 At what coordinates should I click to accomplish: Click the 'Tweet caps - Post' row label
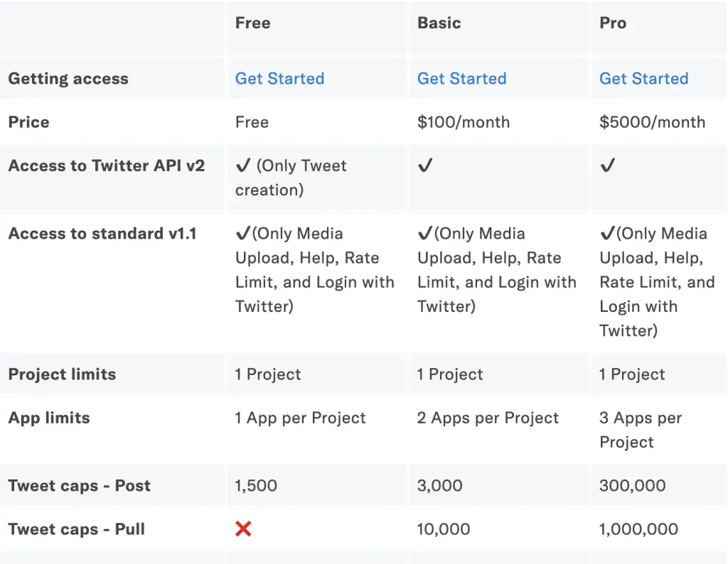click(79, 486)
